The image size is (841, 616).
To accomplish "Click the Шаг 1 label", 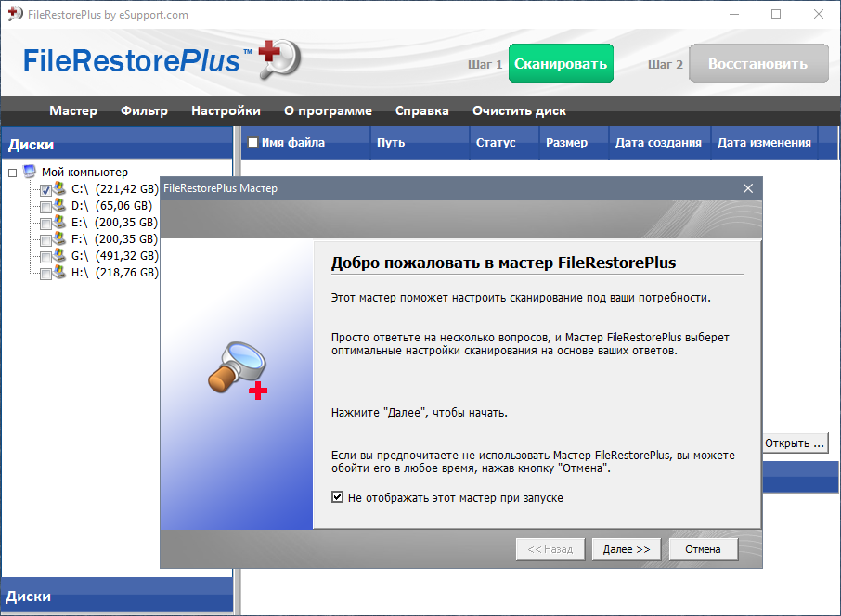I will coord(485,64).
